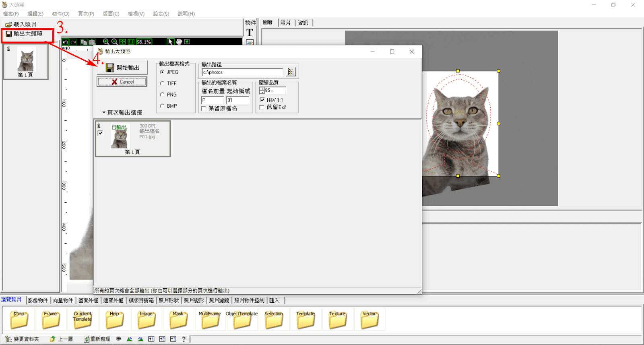
Task: Click top-right yellow crop handle on cat
Action: point(498,71)
